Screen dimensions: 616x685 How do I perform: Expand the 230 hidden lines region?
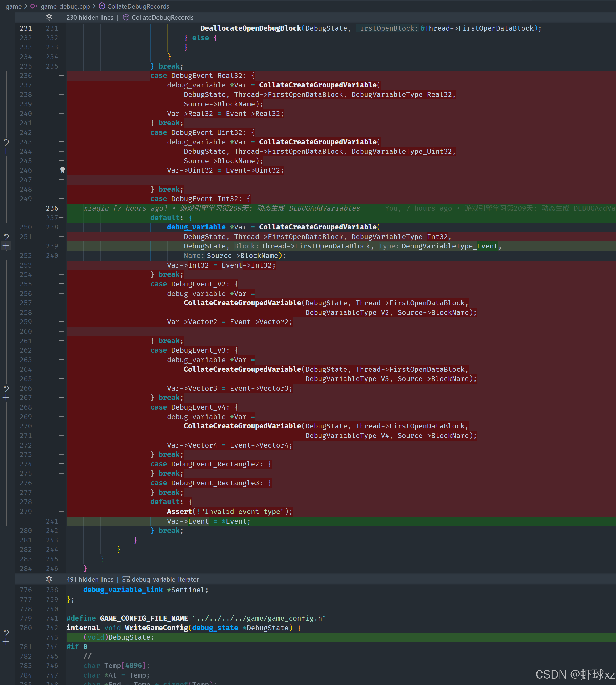point(90,18)
